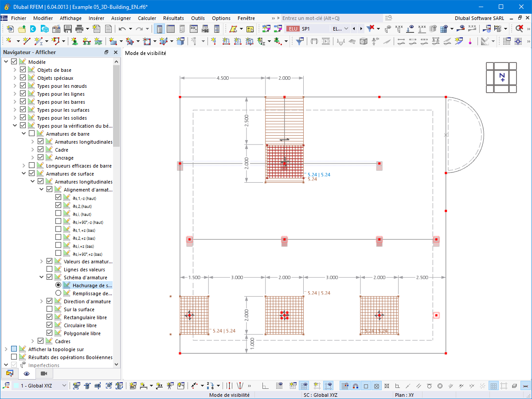The height and width of the screenshot is (399, 532).
Task: Click the red ELU load case badge
Action: point(293,29)
